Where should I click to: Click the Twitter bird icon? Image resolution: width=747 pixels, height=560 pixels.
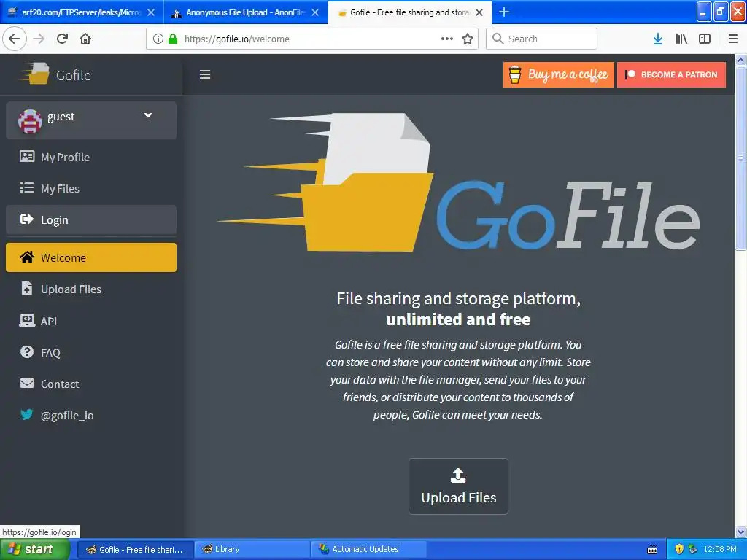[x=27, y=414]
